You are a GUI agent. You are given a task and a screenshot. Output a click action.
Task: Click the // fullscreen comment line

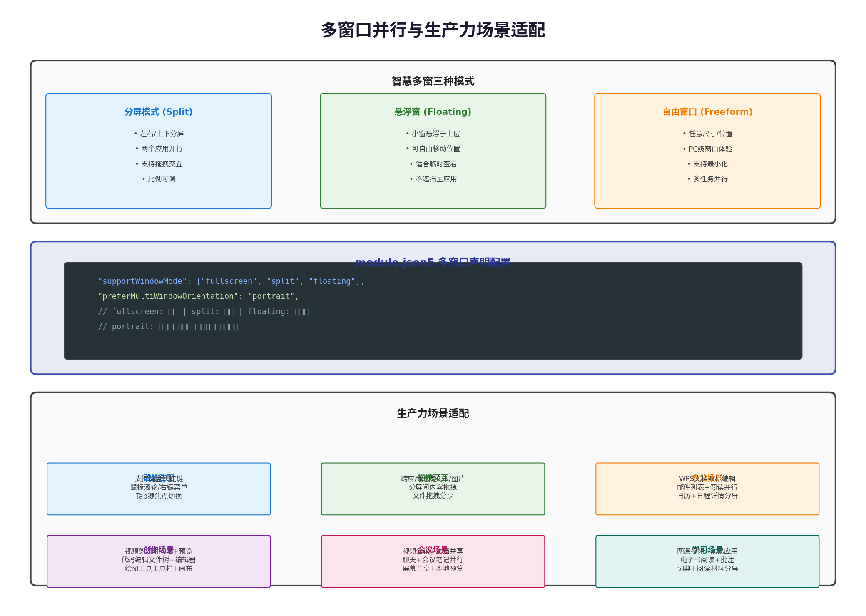[x=203, y=312]
